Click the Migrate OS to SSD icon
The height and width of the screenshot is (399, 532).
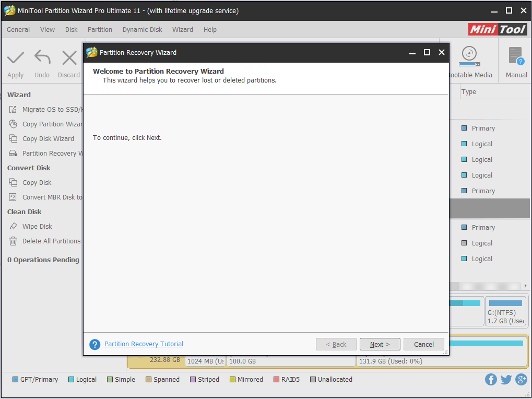[13, 109]
